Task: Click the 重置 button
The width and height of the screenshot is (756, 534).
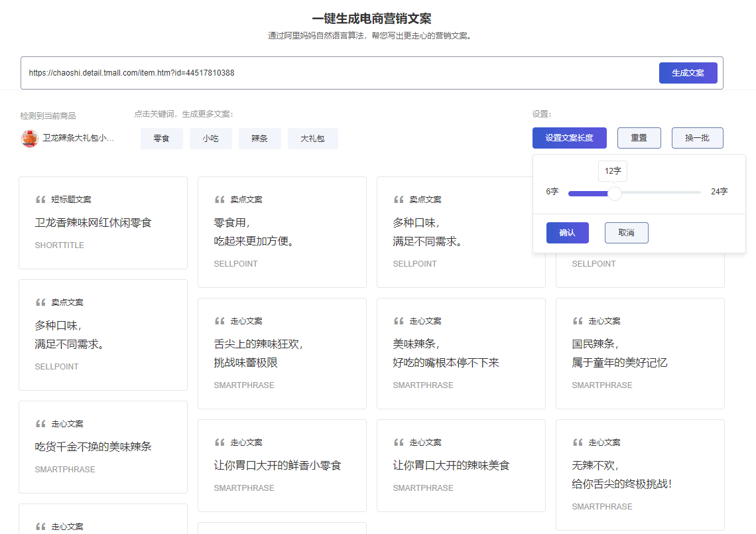Action: click(639, 138)
